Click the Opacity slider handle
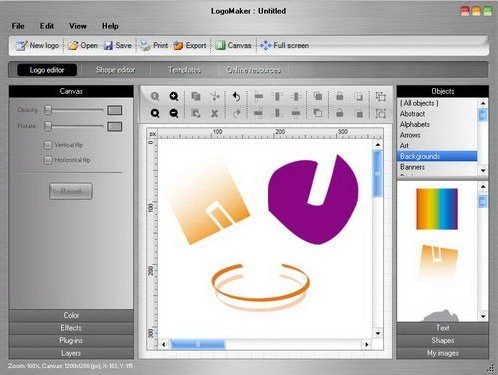The image size is (498, 375). click(x=48, y=110)
